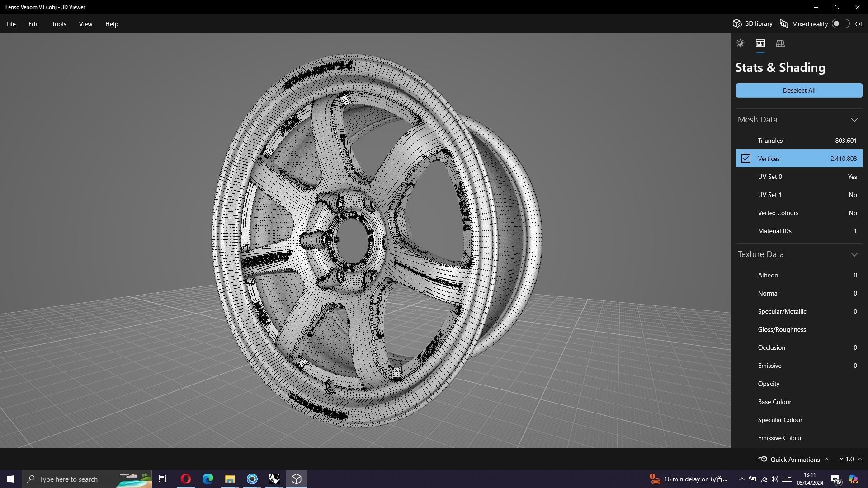Expand the Quick Animations menu
The image size is (868, 488).
point(826,459)
